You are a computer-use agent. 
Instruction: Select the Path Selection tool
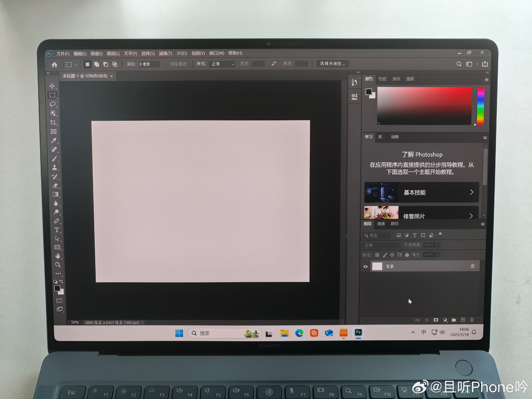point(57,238)
